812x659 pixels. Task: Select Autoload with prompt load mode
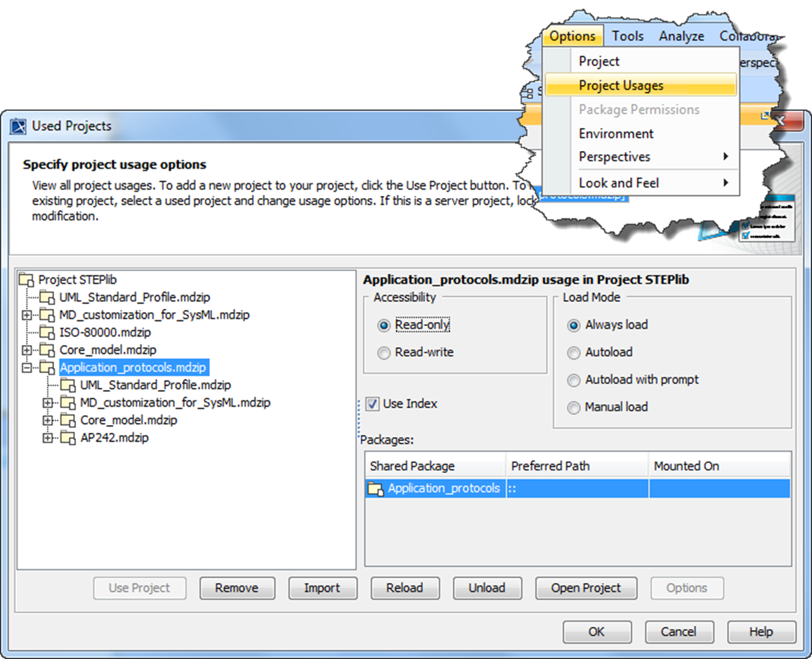[x=574, y=380]
